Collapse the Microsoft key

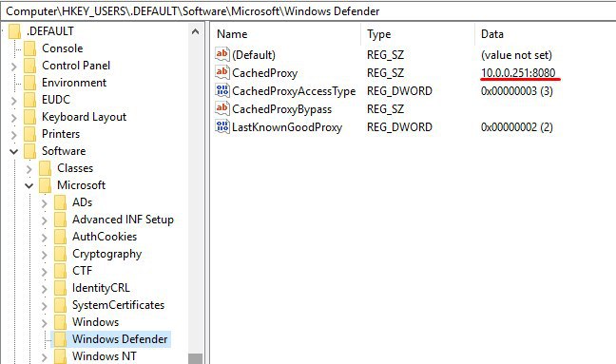pos(29,185)
